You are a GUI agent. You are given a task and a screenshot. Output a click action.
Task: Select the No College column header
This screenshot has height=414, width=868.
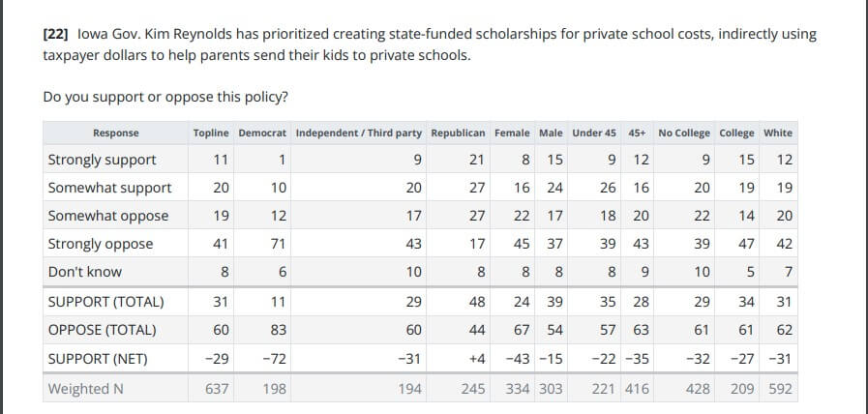click(683, 133)
